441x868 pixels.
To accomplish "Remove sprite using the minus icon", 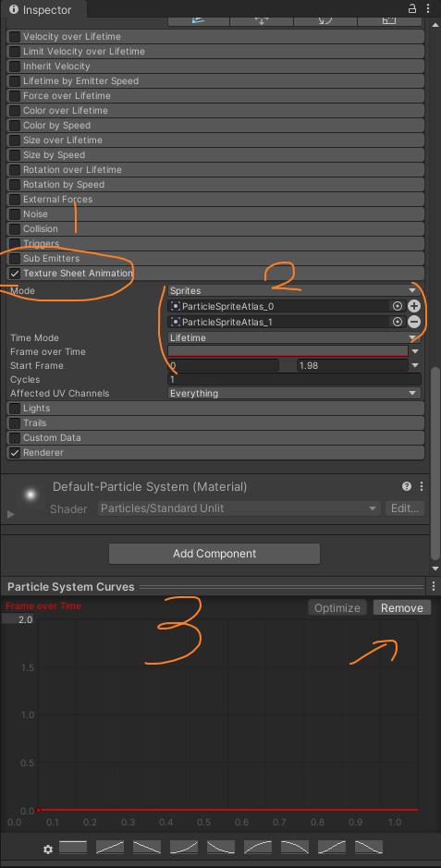I will pyautogui.click(x=414, y=322).
